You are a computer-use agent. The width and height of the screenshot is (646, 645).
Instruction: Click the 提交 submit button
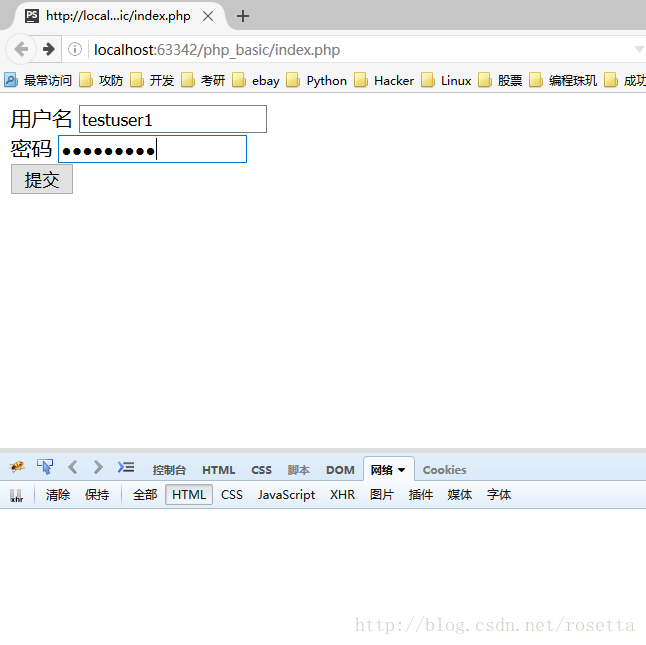[x=42, y=180]
